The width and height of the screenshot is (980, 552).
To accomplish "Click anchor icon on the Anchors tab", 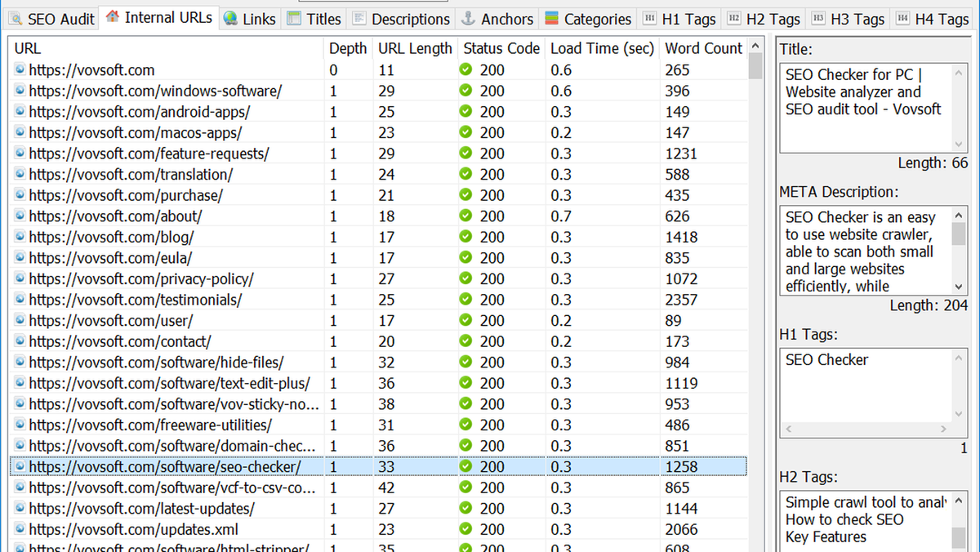I will 468,18.
